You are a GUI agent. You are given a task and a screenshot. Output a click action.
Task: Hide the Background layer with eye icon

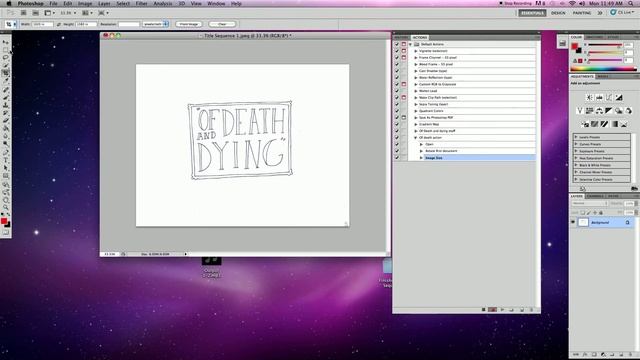573,222
